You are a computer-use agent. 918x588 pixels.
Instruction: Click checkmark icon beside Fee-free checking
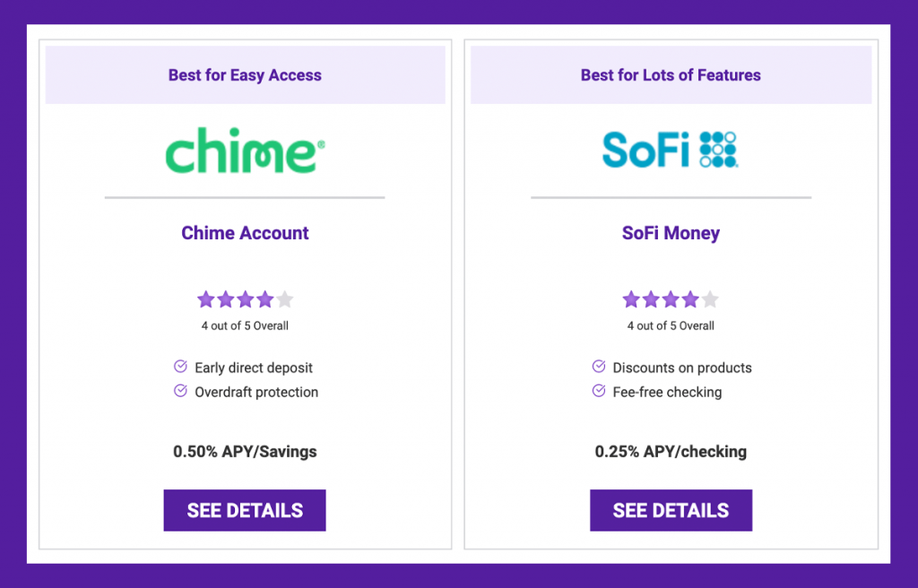[598, 391]
